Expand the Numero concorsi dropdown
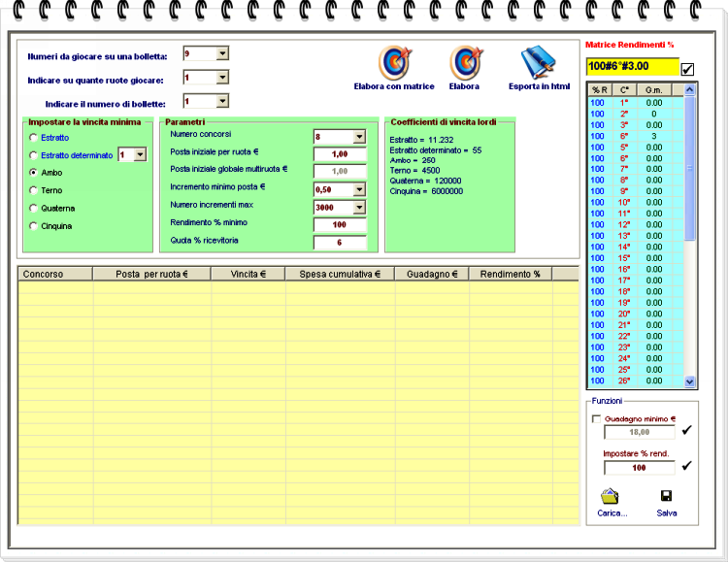Viewport: 728px width, 562px height. [358, 137]
